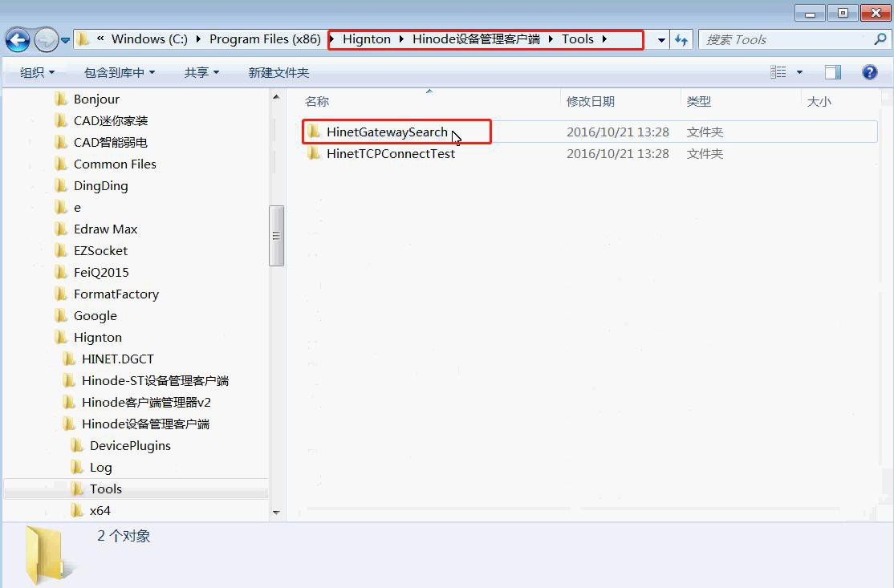The height and width of the screenshot is (588, 894).
Task: Click the search magnifier icon
Action: pos(880,39)
